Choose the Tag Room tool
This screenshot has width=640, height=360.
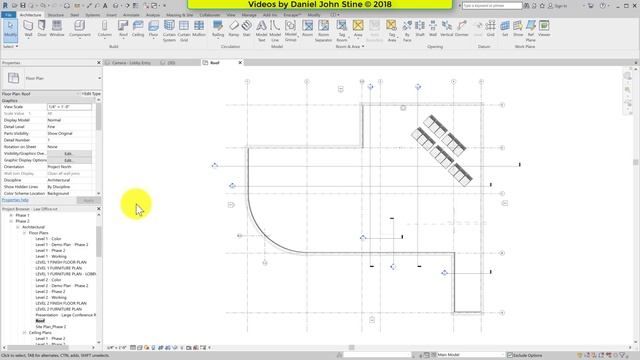(x=342, y=31)
